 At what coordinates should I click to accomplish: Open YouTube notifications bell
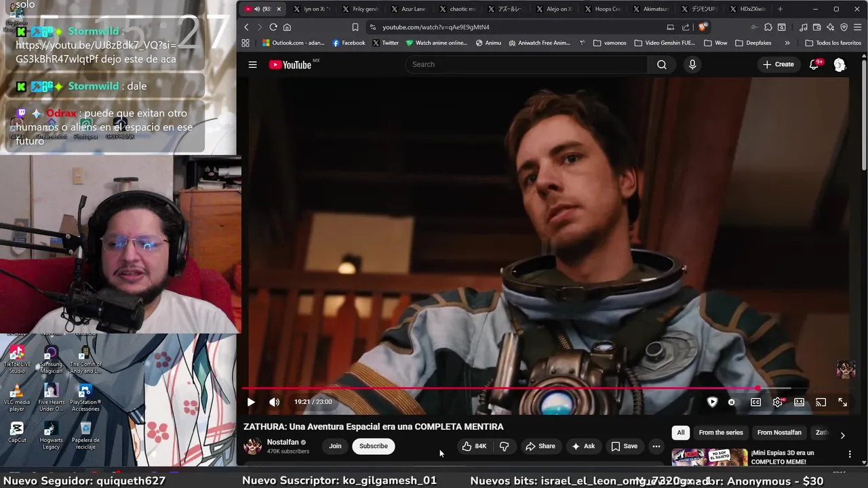814,64
